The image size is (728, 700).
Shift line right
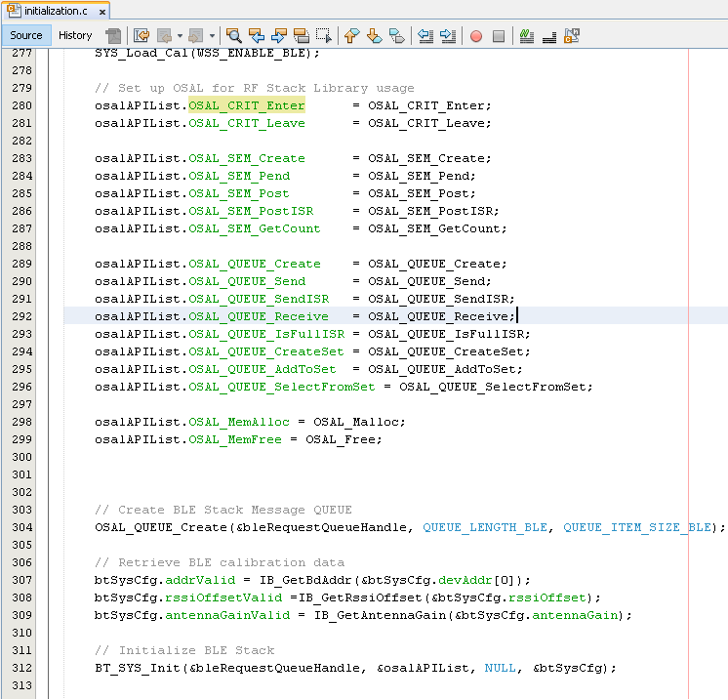[447, 36]
